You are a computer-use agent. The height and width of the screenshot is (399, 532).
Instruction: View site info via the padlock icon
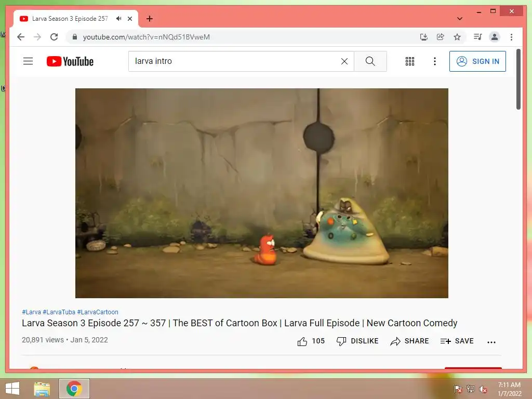pyautogui.click(x=75, y=37)
